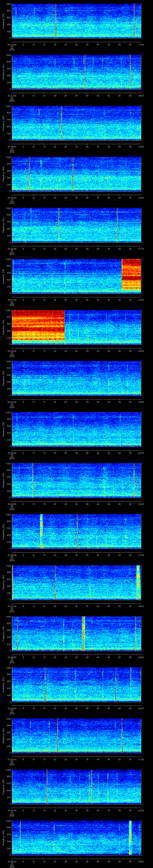Click the '20:18:00' start time label
This screenshot has height=868, width=153.
[x=12, y=146]
